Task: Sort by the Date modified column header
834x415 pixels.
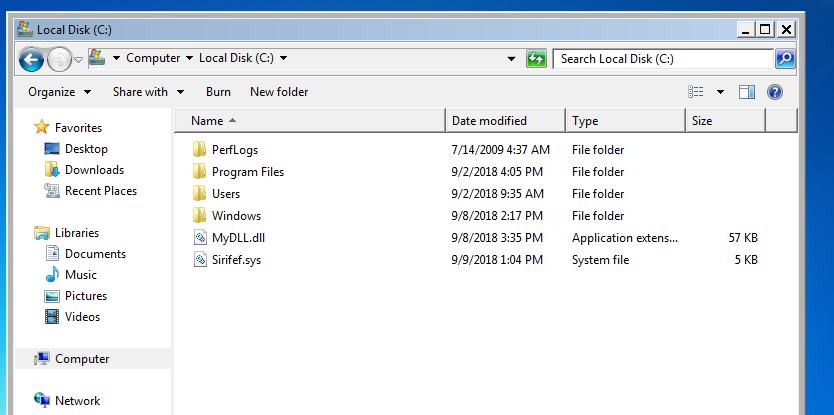Action: 506,121
